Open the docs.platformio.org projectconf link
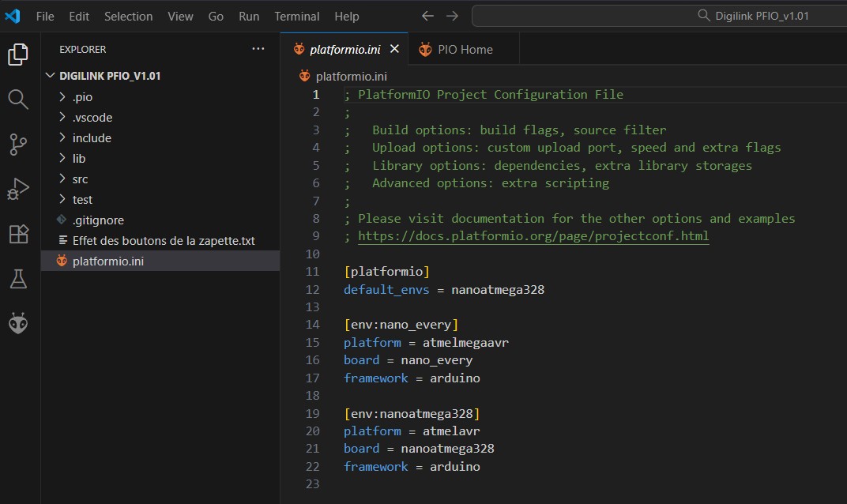The height and width of the screenshot is (504, 847). pyautogui.click(x=533, y=236)
